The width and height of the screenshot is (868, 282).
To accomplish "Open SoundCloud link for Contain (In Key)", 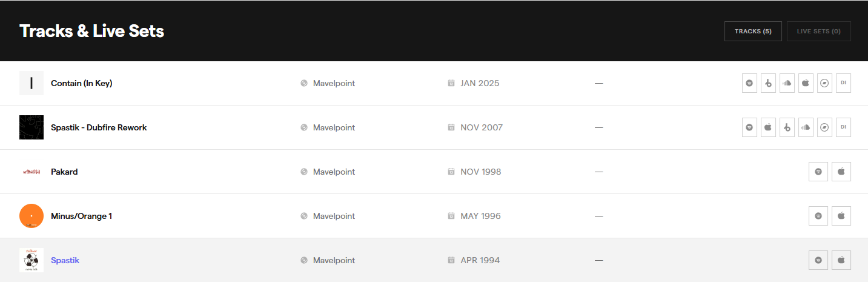I will coord(787,83).
